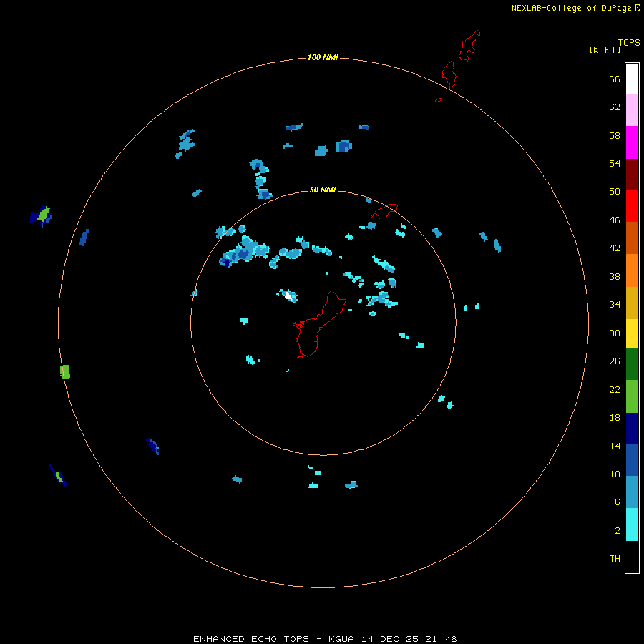The image size is (644, 644).
Task: Click the green echo on the western 100 NMI ring
Action: point(65,371)
